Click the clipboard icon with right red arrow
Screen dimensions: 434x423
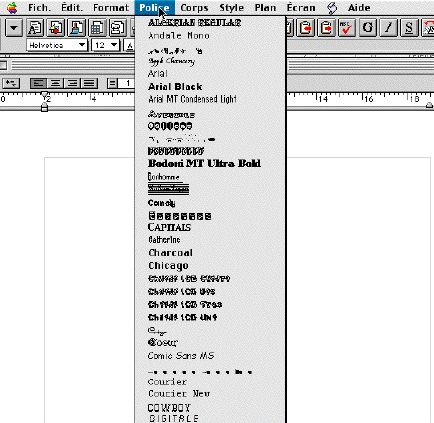[326, 27]
